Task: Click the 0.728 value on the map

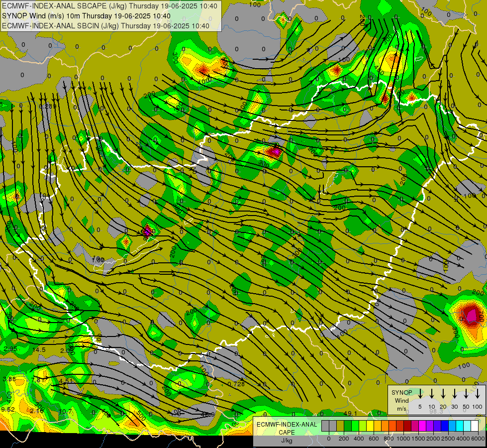Action: click(x=236, y=384)
